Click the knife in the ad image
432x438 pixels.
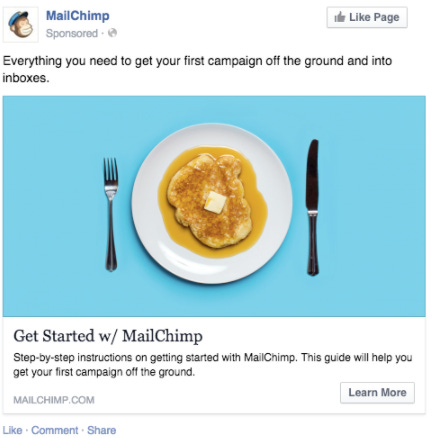(312, 207)
